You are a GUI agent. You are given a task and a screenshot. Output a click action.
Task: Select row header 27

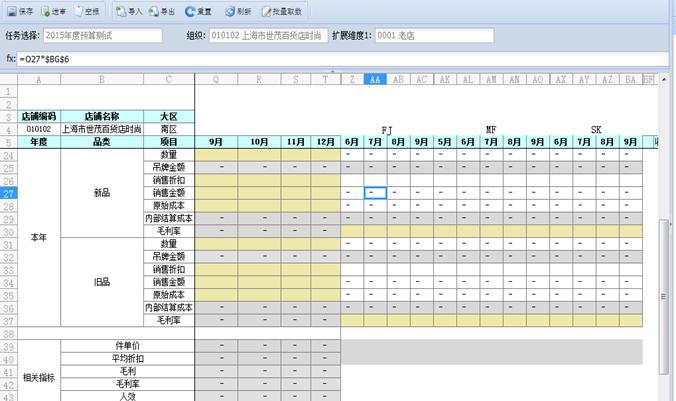click(x=9, y=193)
